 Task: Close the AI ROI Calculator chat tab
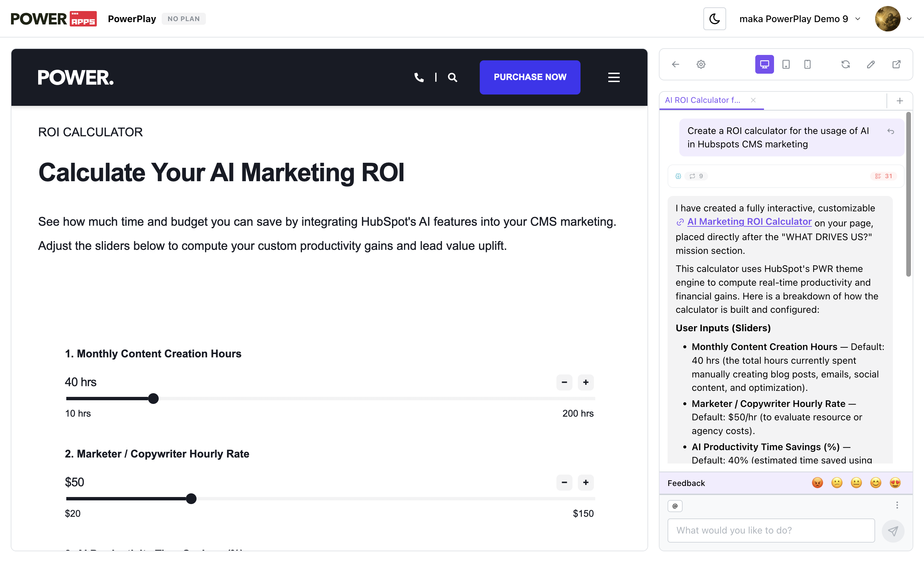tap(753, 100)
